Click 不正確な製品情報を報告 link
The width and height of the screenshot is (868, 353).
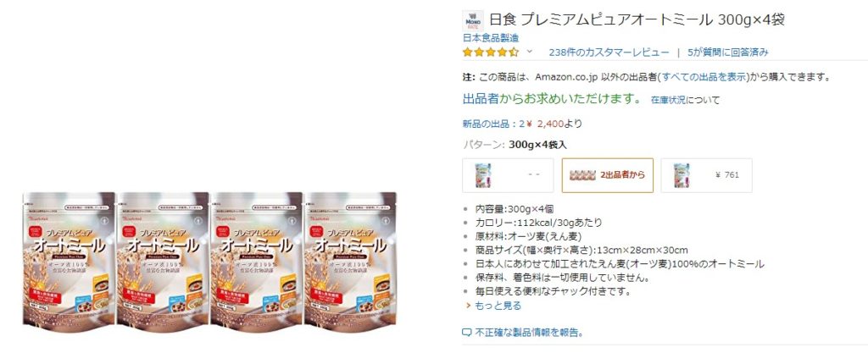click(530, 333)
